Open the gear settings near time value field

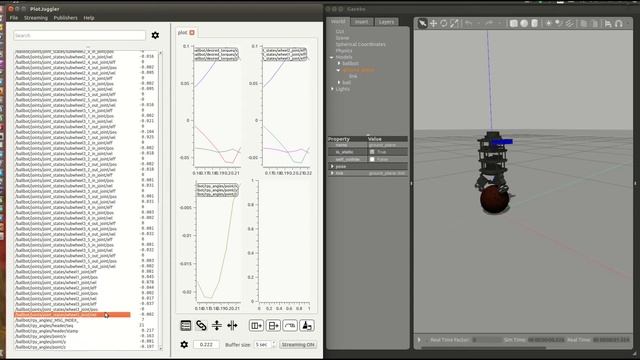tap(184, 344)
